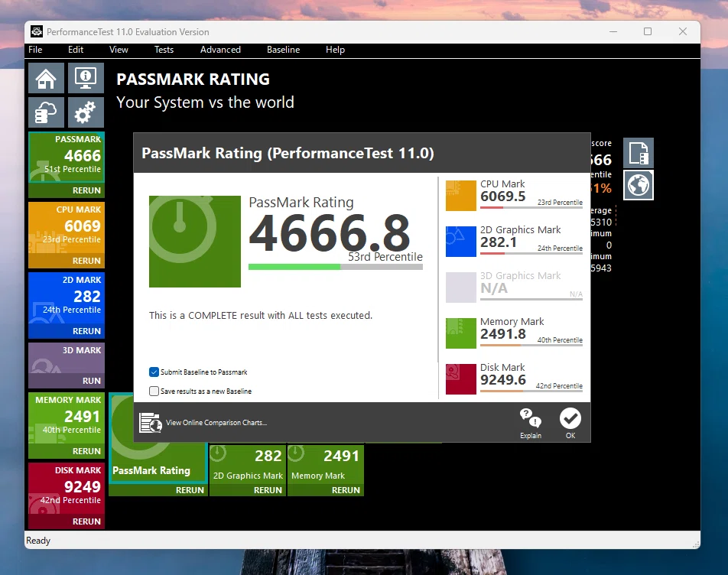Image resolution: width=728 pixels, height=575 pixels.
Task: Click the COMPLETE result message text
Action: tap(261, 316)
